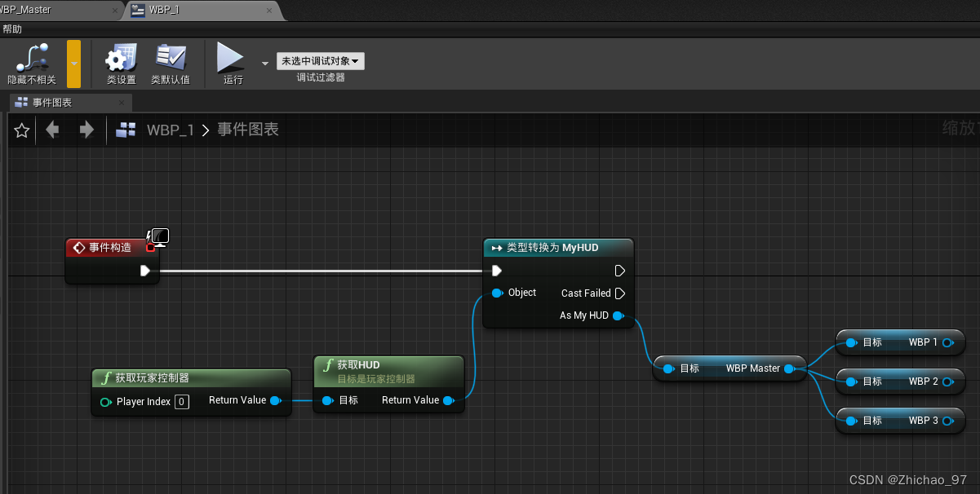Click the 调试过滤器 label
The height and width of the screenshot is (494, 980).
coord(321,77)
